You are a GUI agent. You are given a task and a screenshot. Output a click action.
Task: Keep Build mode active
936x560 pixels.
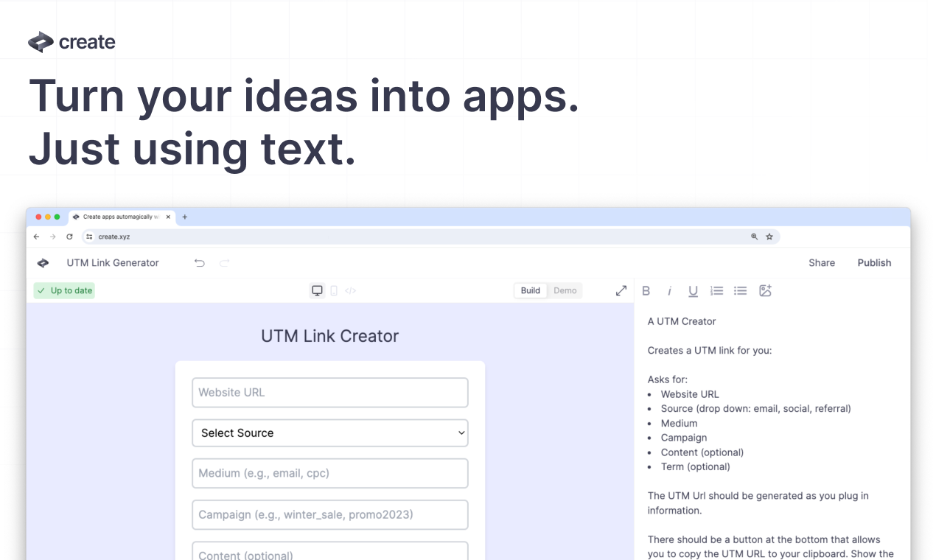[x=530, y=290]
